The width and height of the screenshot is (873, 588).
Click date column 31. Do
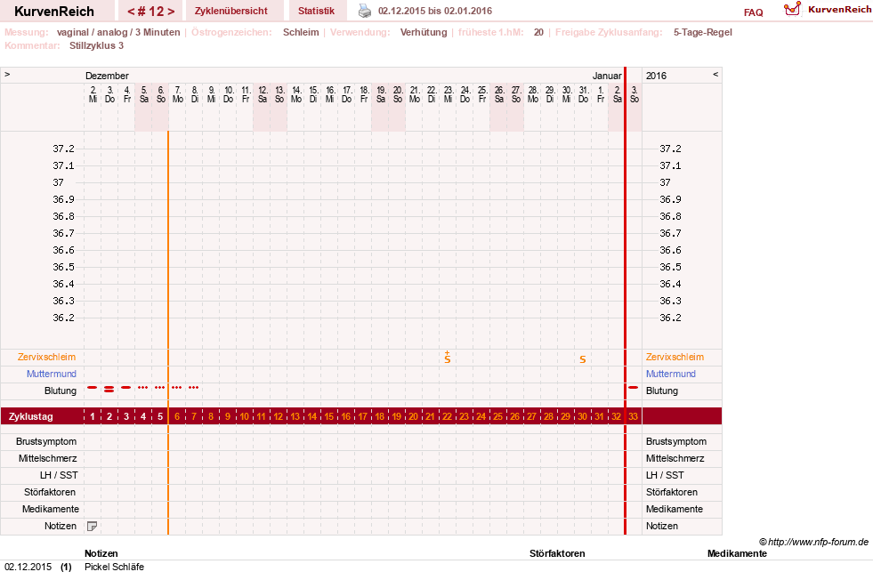point(584,94)
